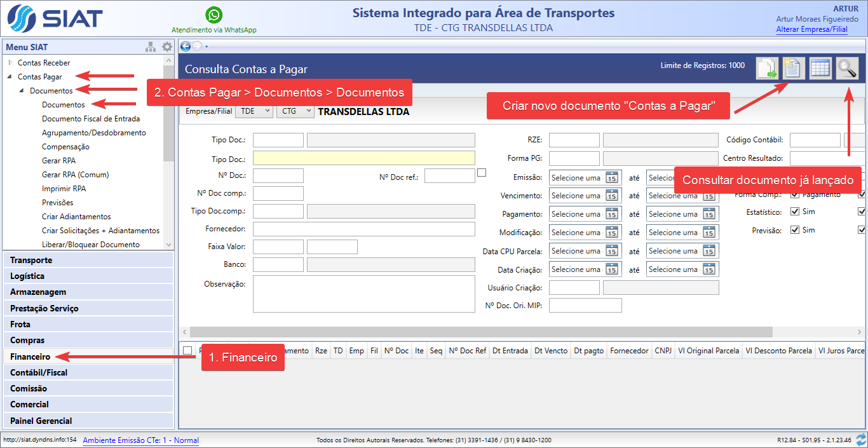Click the export document icon with green arrow
The image size is (868, 448).
(767, 68)
